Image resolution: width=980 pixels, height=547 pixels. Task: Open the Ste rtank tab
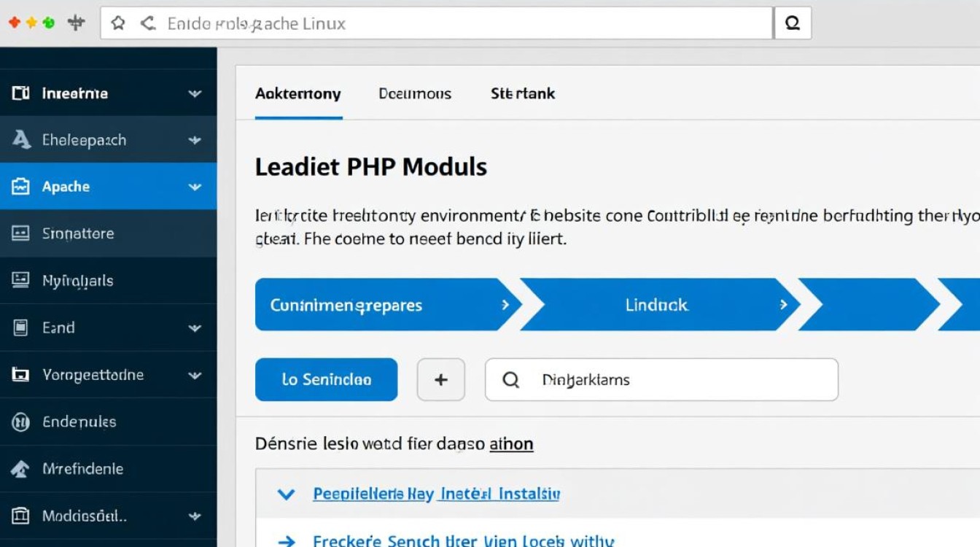[x=522, y=93]
